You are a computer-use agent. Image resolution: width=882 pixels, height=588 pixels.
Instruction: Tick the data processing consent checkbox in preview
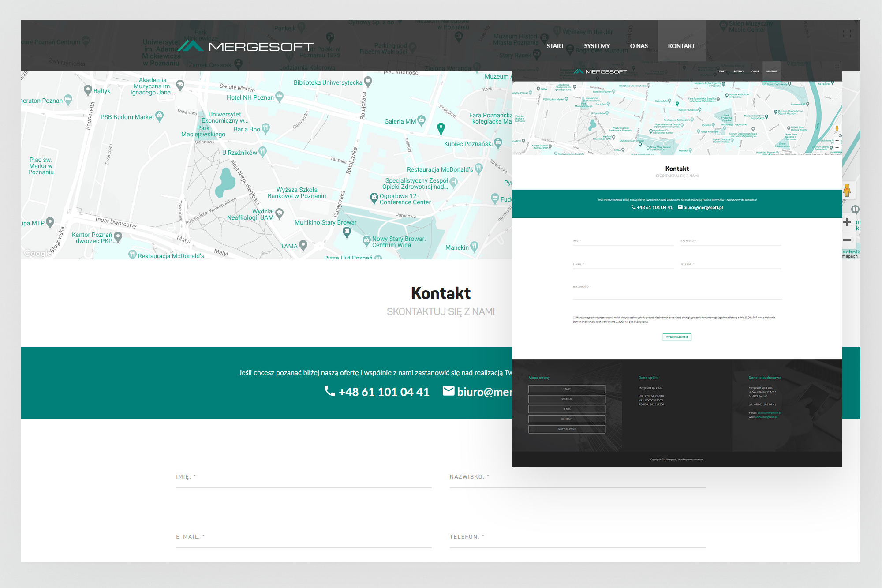[x=574, y=318]
